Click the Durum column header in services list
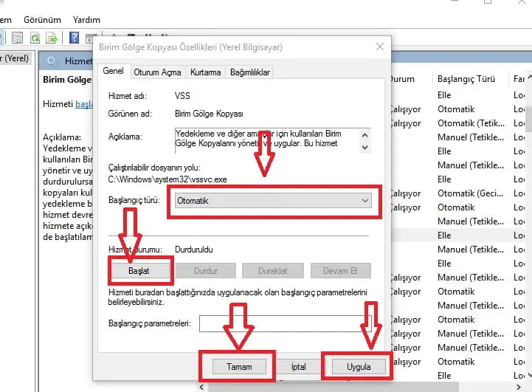 402,79
